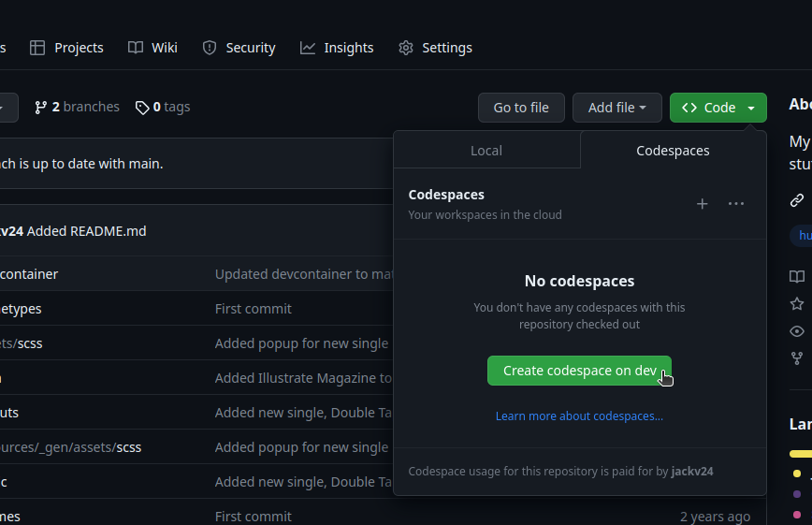Viewport: 812px width, 525px height.
Task: Open the Projects tab
Action: click(66, 48)
